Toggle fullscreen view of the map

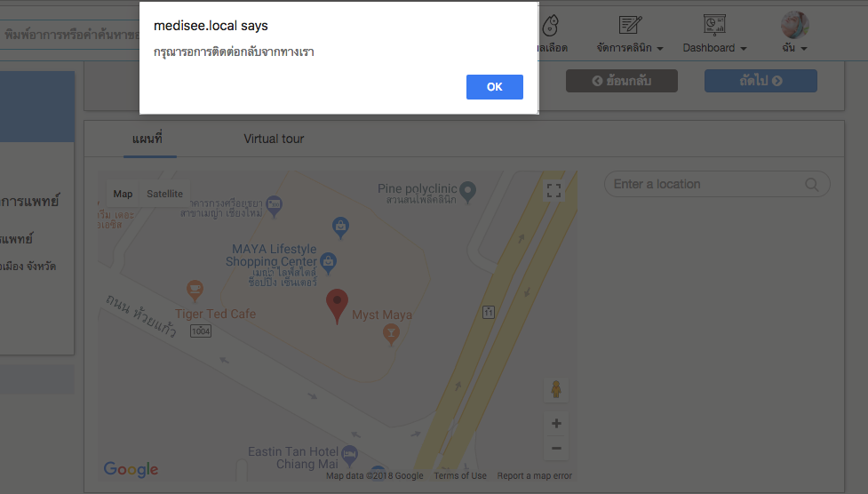pos(553,190)
